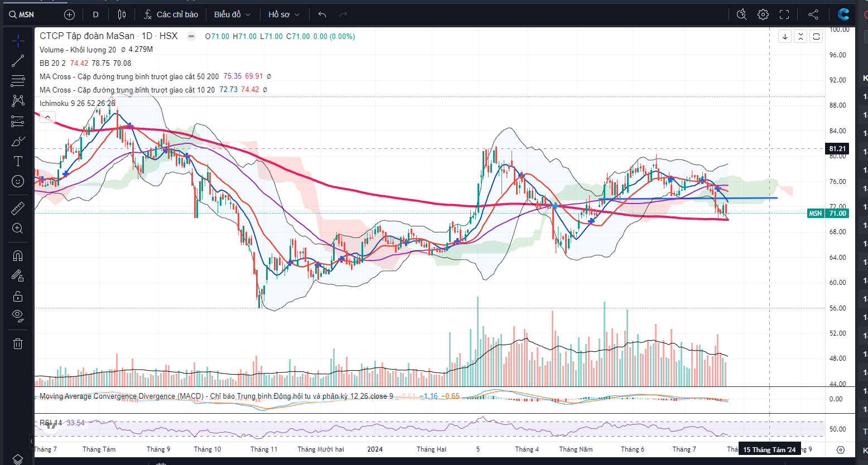This screenshot has width=868, height=465.
Task: Open Các chỉ báo indicators menu
Action: [x=171, y=14]
